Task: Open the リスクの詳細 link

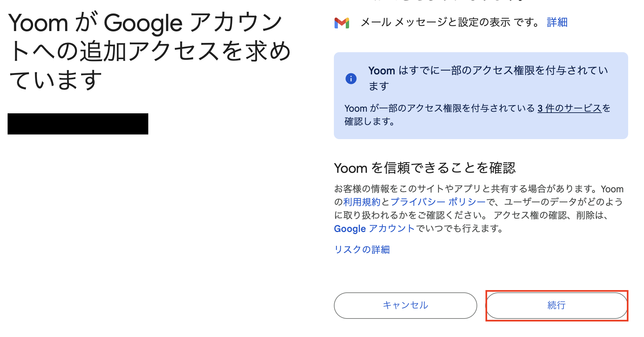Action: point(362,249)
